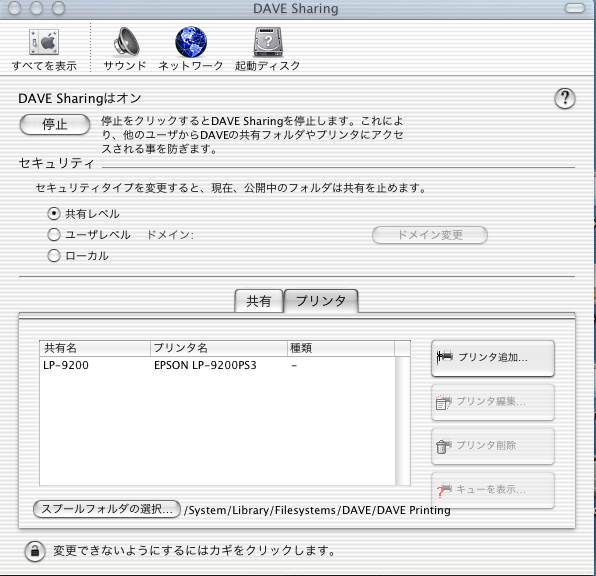Select the ユーザレベル radio button
This screenshot has width=596, height=576.
pos(54,235)
